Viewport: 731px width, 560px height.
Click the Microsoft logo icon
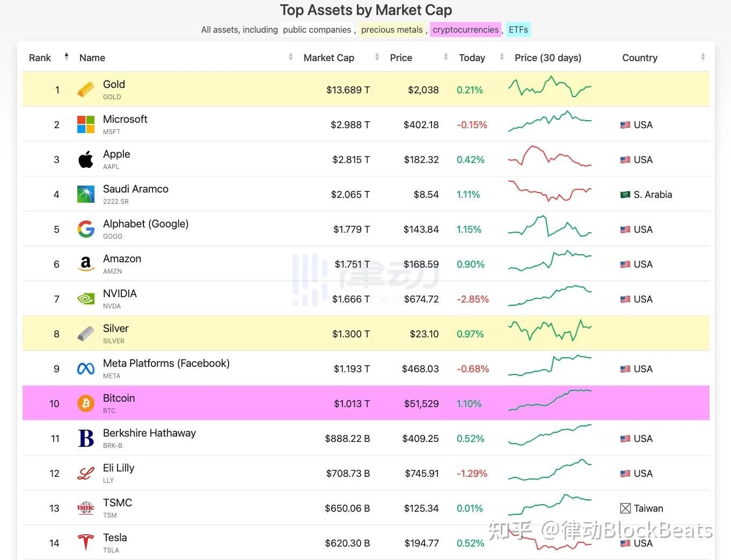pos(85,124)
